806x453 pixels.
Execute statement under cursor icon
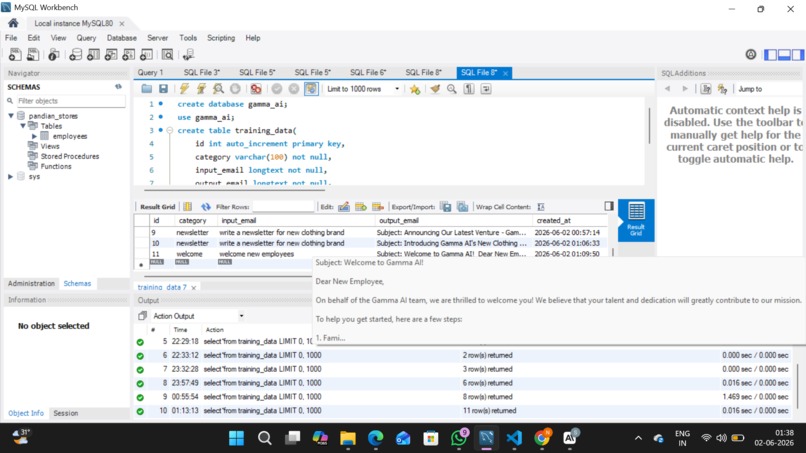tap(201, 89)
